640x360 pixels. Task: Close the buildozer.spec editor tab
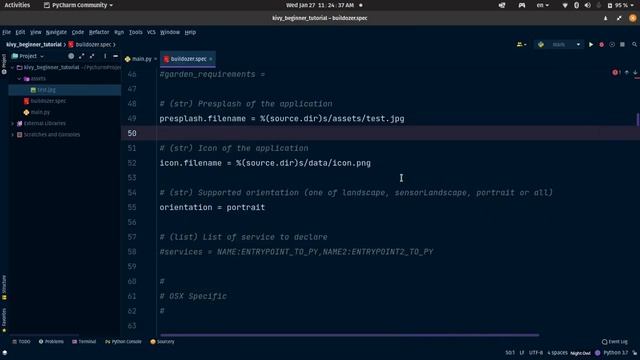(211, 59)
